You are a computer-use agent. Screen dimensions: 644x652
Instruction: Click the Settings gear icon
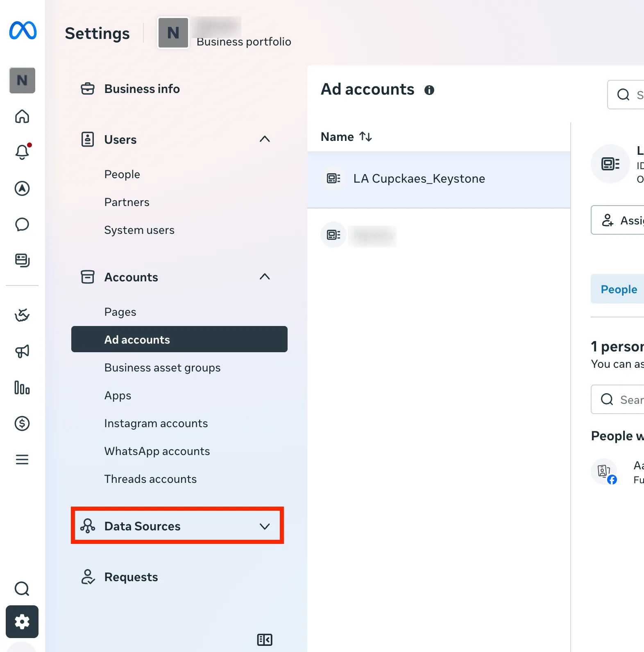[x=22, y=622]
